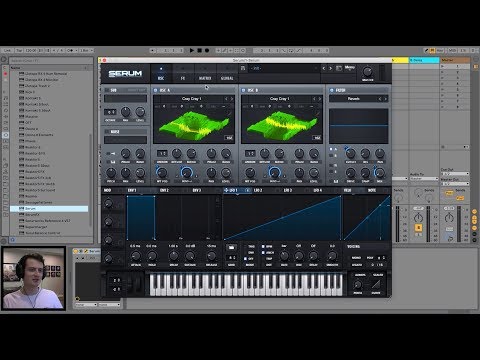Click the OSC A WT POS knob

tap(162, 172)
